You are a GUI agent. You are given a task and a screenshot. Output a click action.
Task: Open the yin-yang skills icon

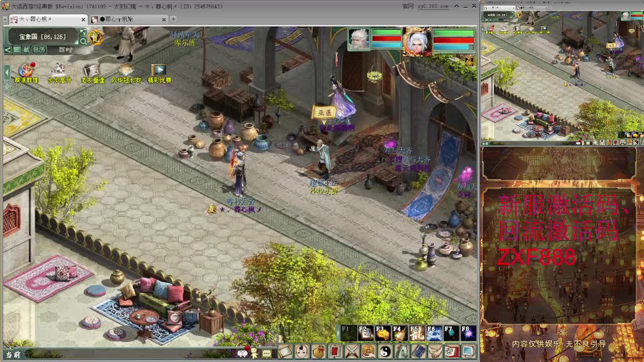point(385,352)
